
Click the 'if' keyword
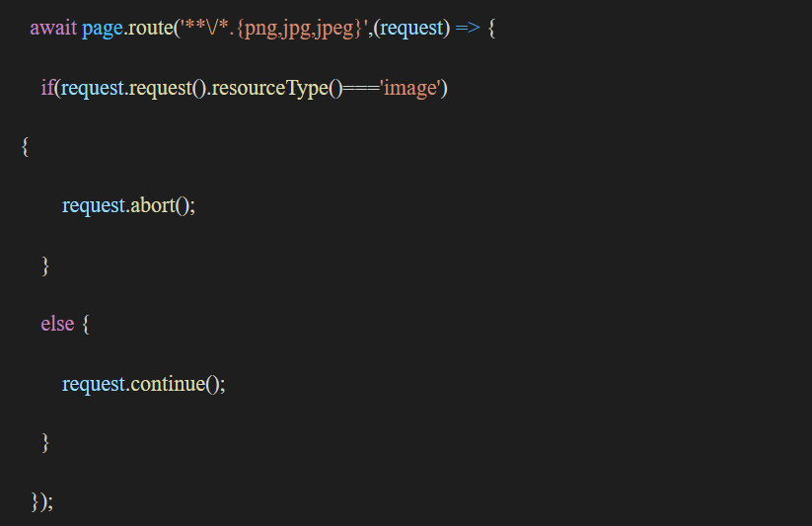46,88
